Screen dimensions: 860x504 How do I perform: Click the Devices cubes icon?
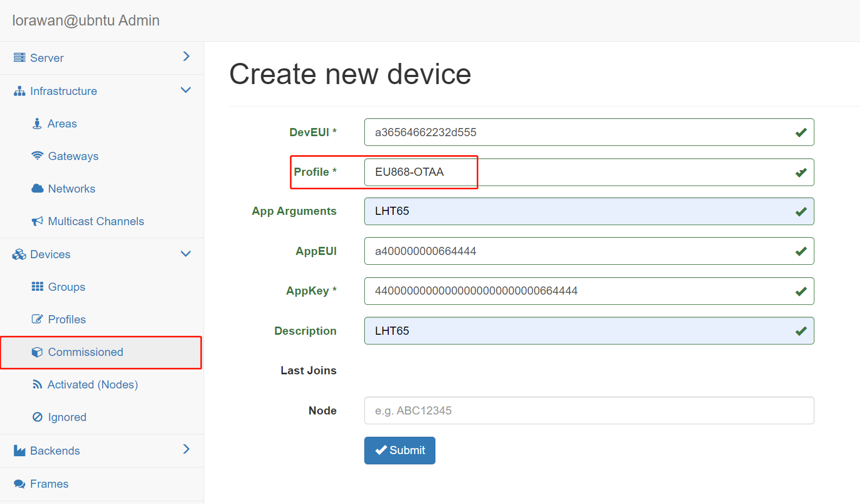20,254
